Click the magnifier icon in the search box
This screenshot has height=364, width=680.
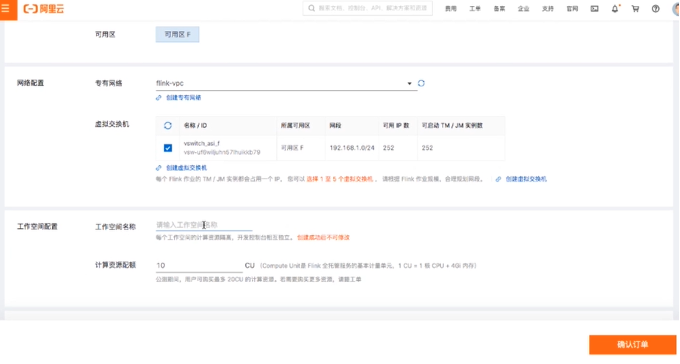pos(311,8)
